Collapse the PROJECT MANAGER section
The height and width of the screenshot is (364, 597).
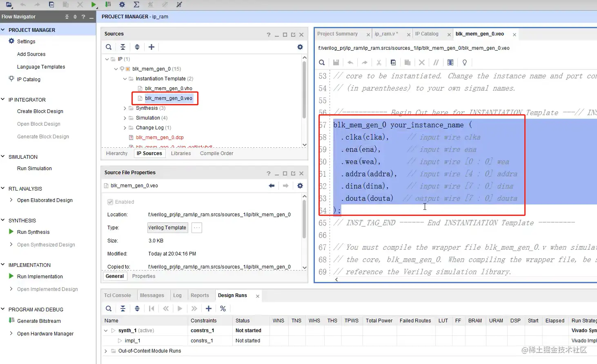point(3,30)
